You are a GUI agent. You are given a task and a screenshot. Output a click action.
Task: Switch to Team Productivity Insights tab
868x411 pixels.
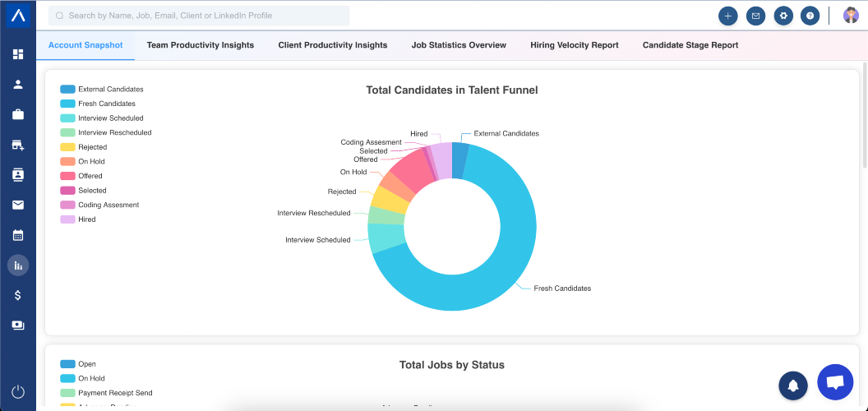[x=201, y=45]
